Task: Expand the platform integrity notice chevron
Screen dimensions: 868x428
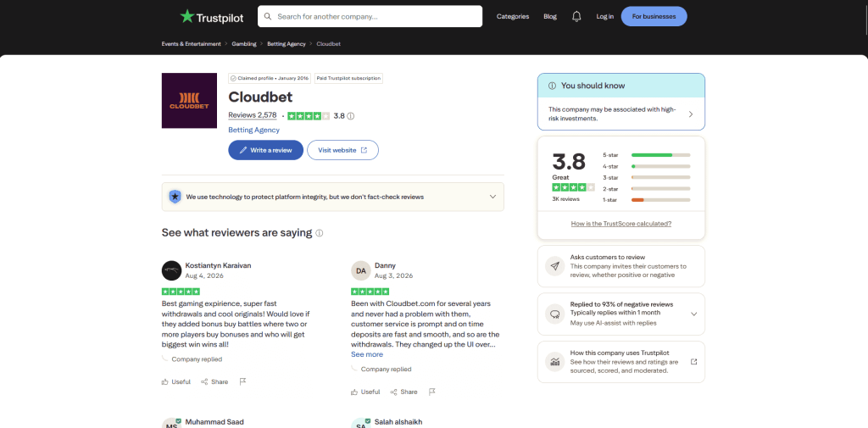Action: (492, 197)
